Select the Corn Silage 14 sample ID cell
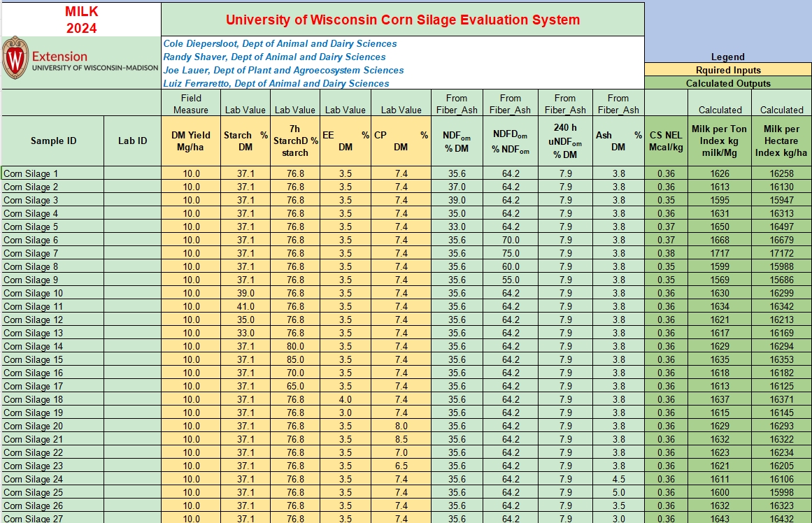Viewport: 812px width, 523px height. tap(53, 346)
